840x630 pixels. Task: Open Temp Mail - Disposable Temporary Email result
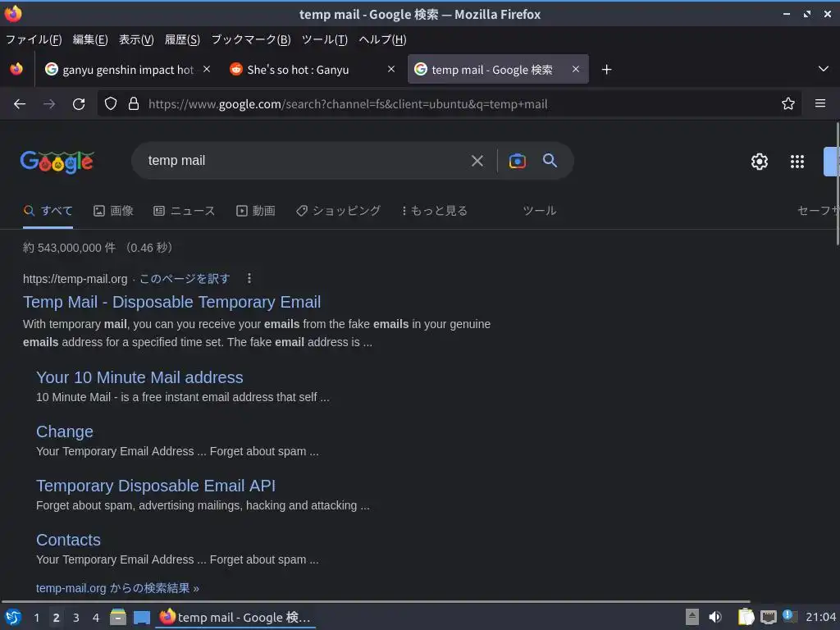172,302
